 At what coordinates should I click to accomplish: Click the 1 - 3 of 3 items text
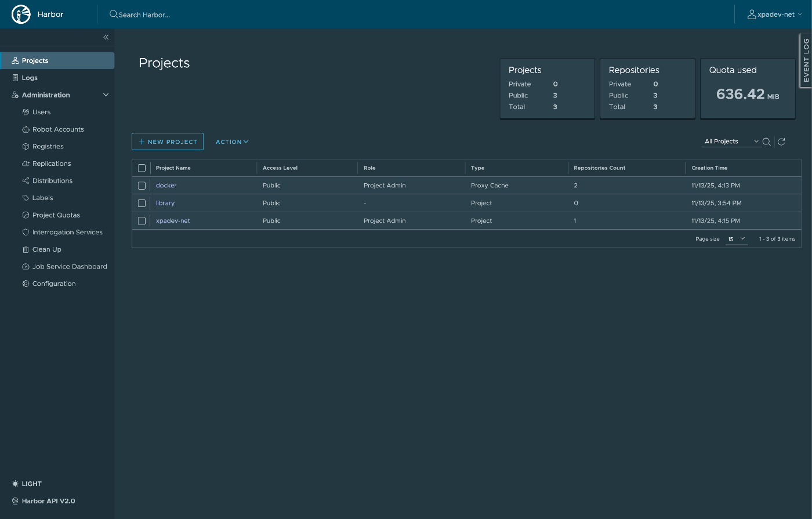click(x=777, y=239)
